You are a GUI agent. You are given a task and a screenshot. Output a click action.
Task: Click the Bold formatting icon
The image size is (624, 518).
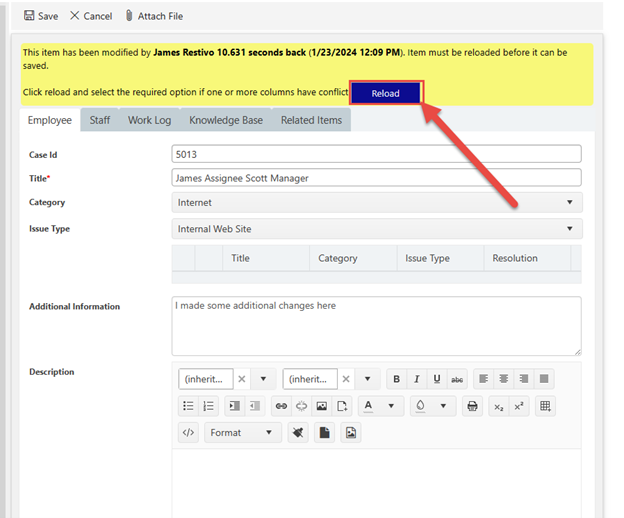point(396,379)
